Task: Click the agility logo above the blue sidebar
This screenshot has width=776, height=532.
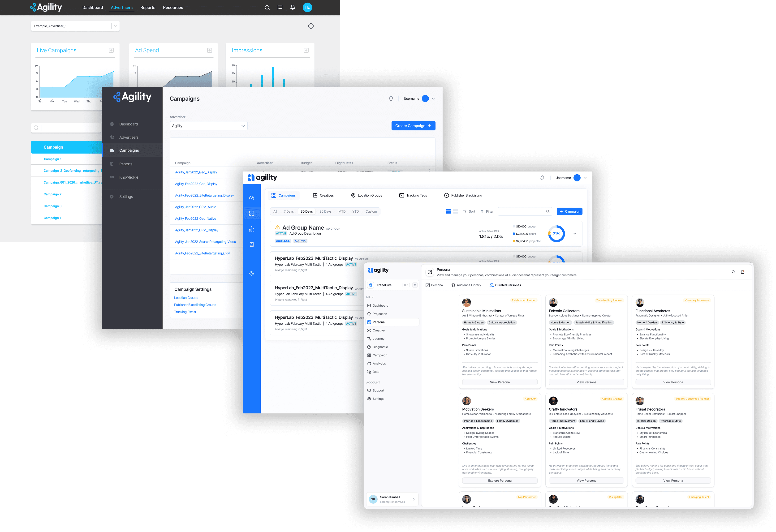Action: click(x=262, y=178)
